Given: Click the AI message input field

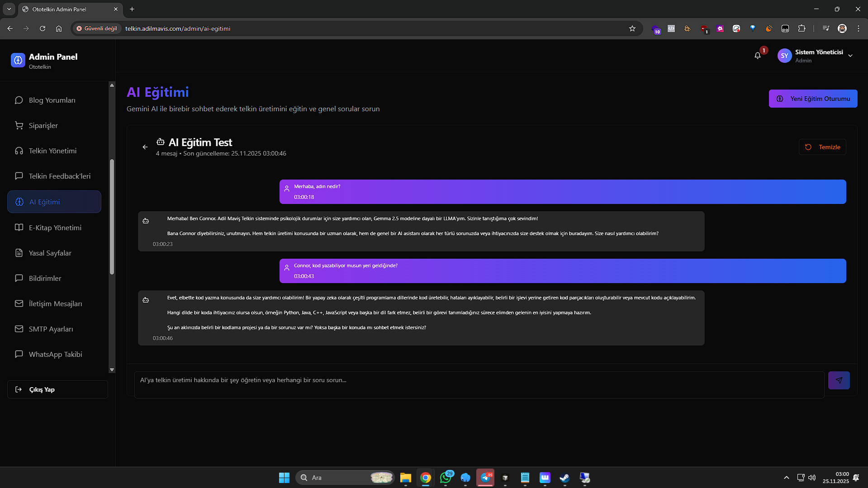Looking at the screenshot, I should click(479, 384).
